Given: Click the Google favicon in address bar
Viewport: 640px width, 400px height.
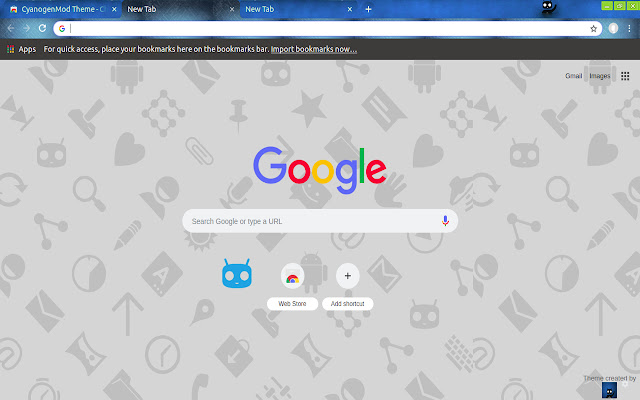Looking at the screenshot, I should pyautogui.click(x=62, y=29).
